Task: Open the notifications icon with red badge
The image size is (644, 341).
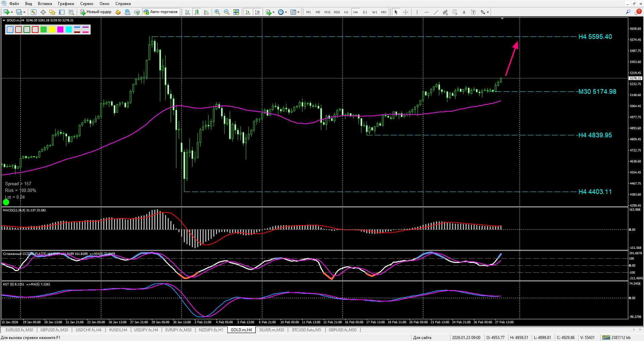Action: (638, 12)
